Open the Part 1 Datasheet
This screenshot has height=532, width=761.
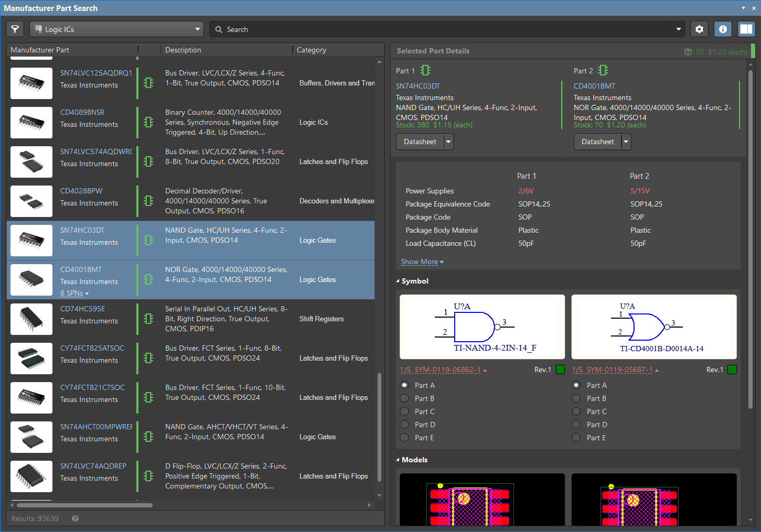pyautogui.click(x=420, y=142)
